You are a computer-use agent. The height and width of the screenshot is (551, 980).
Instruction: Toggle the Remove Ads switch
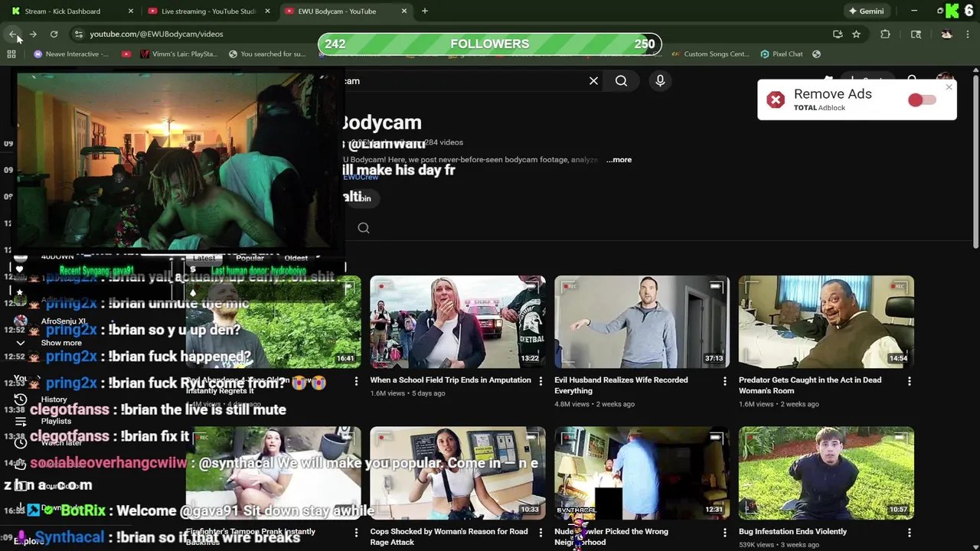pyautogui.click(x=922, y=100)
